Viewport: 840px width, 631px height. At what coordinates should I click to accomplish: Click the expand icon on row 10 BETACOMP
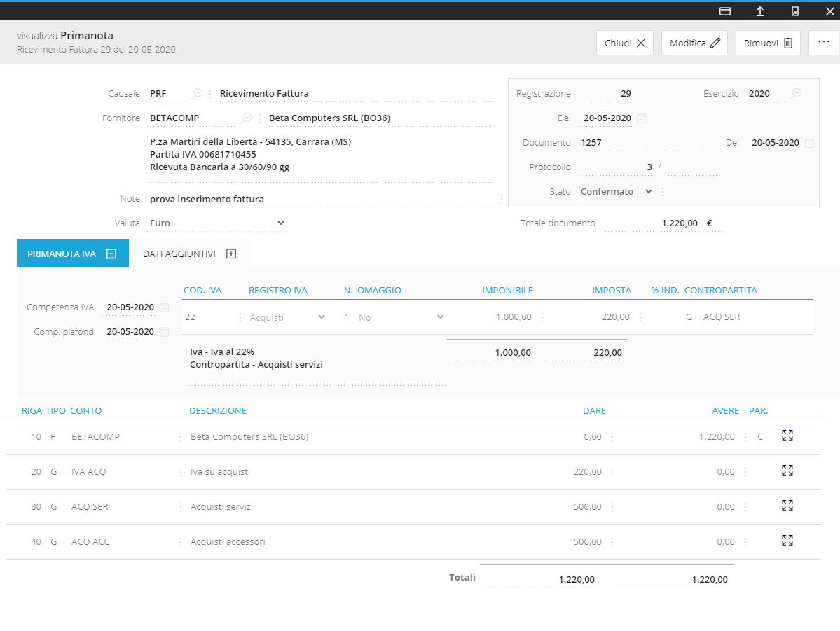pos(787,436)
